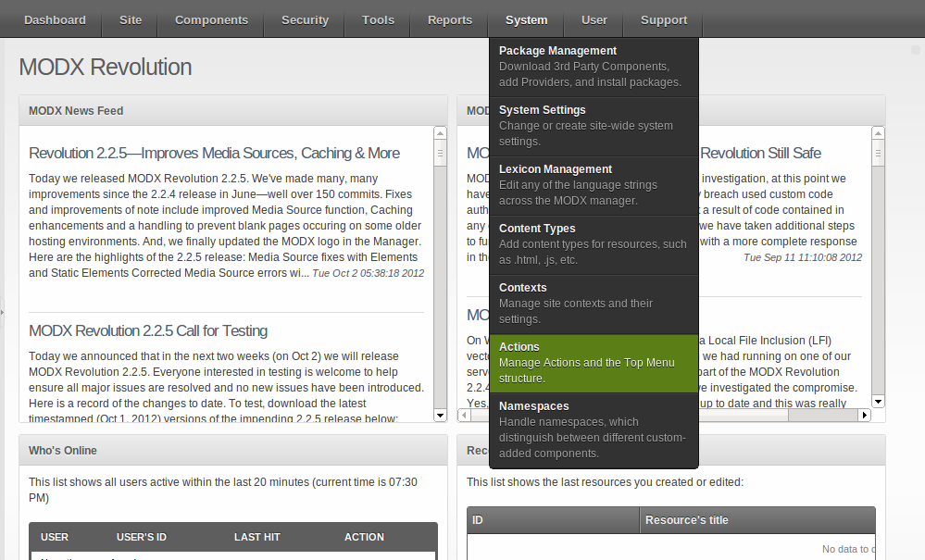925x560 pixels.
Task: Click 'No data to' text in resources grid
Action: (x=848, y=549)
